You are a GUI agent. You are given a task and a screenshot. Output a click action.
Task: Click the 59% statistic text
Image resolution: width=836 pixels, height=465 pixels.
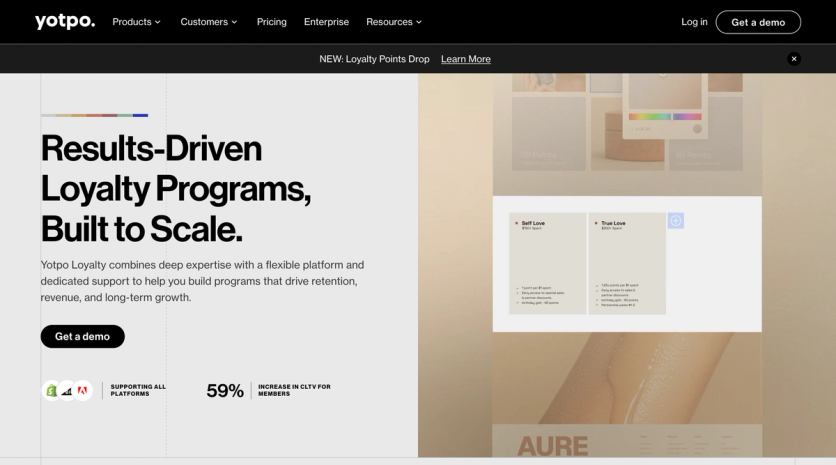[x=225, y=390]
